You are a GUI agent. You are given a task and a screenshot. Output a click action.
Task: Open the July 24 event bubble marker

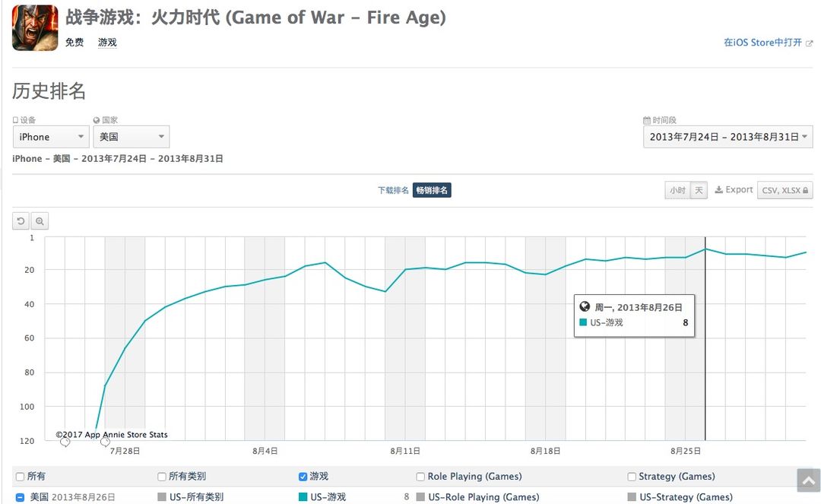click(x=65, y=442)
